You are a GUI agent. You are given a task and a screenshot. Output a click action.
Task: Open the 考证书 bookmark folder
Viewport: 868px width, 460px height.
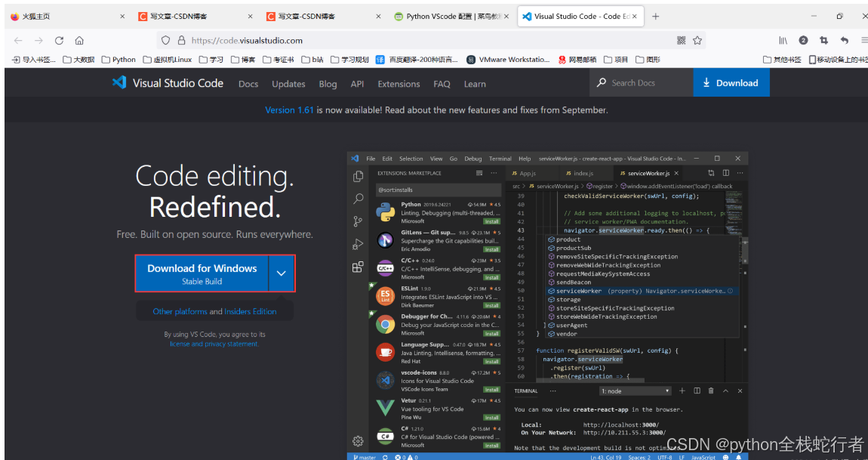tap(279, 60)
